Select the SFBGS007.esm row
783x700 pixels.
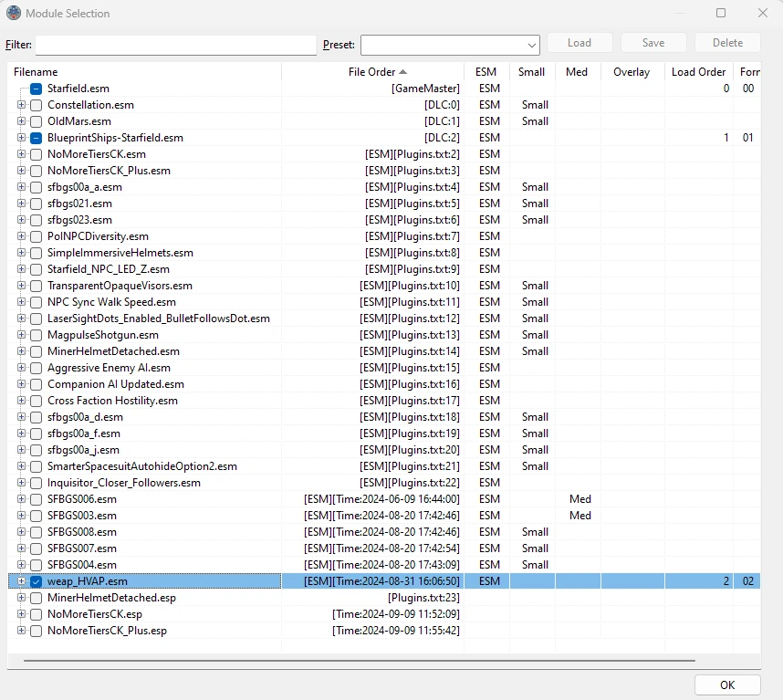[x=384, y=549]
